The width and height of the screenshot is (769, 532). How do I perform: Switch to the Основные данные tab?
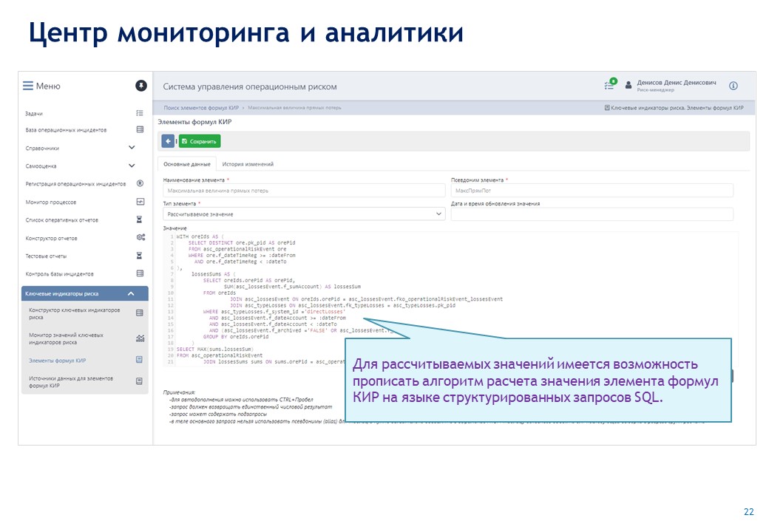[x=187, y=164]
